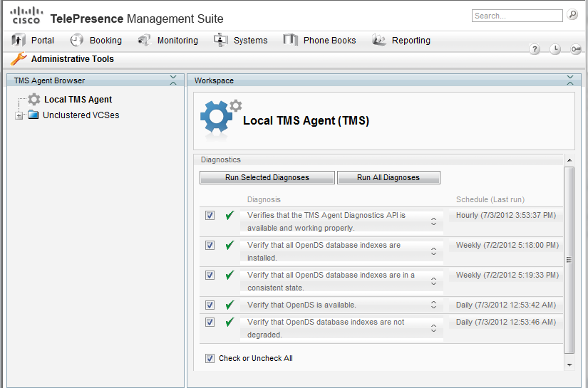This screenshot has width=588, height=388.
Task: Click Run Selected Diagnoses button
Action: click(x=267, y=177)
